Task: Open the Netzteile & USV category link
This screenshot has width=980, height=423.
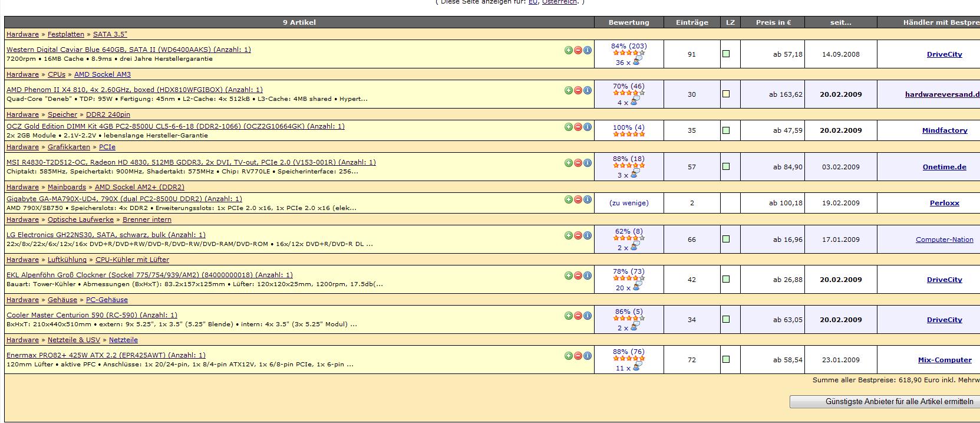Action: pos(74,340)
